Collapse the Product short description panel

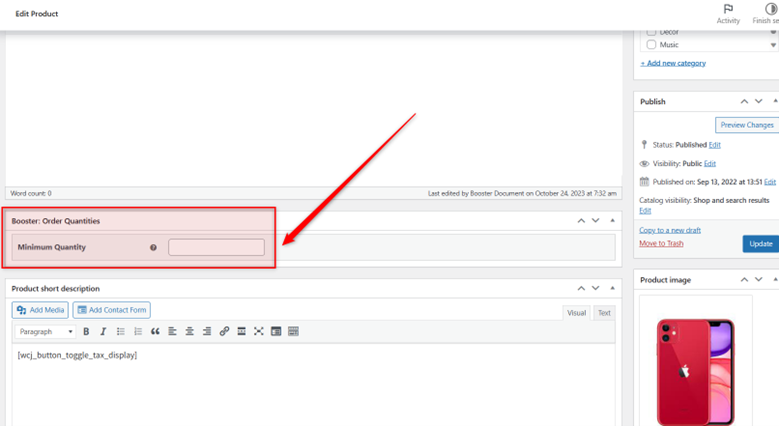tap(612, 288)
